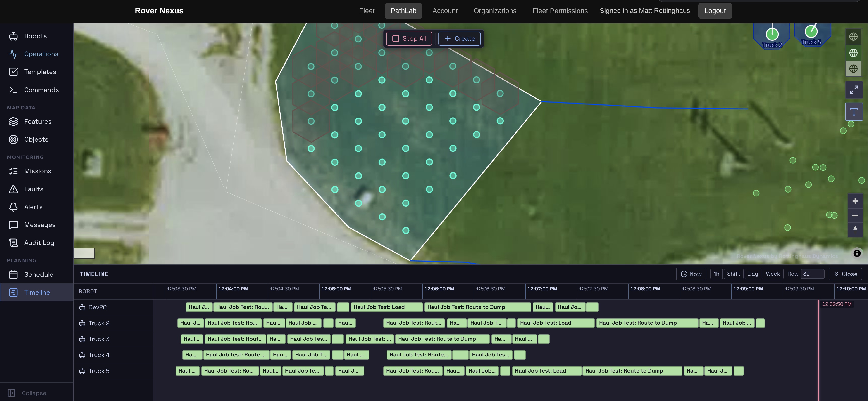Open the Schedule planner

click(36, 274)
